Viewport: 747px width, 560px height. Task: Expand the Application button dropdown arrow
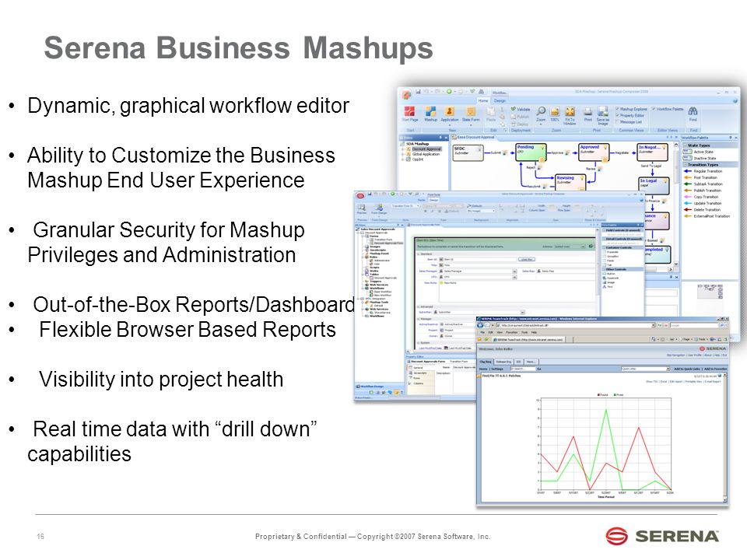pyautogui.click(x=450, y=125)
